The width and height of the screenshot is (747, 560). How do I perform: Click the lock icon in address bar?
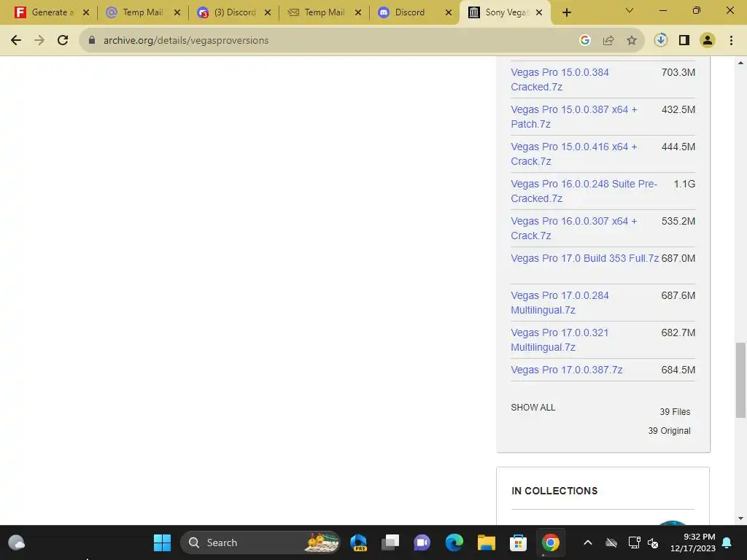92,41
